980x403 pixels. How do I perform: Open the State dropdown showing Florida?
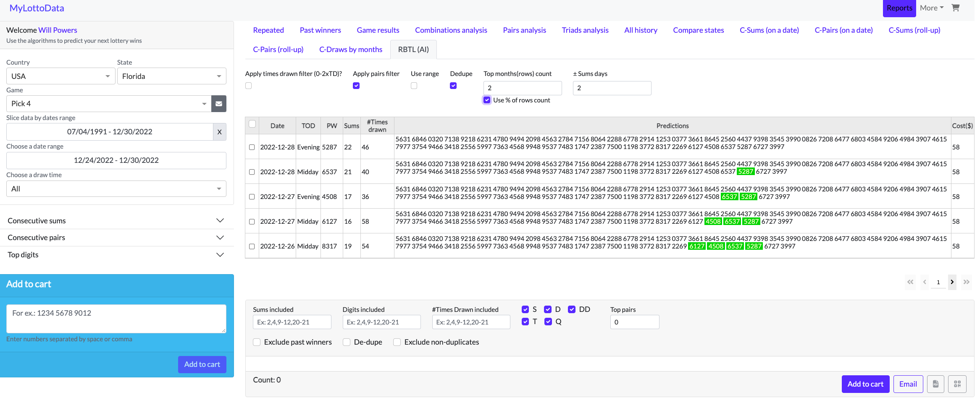(172, 76)
